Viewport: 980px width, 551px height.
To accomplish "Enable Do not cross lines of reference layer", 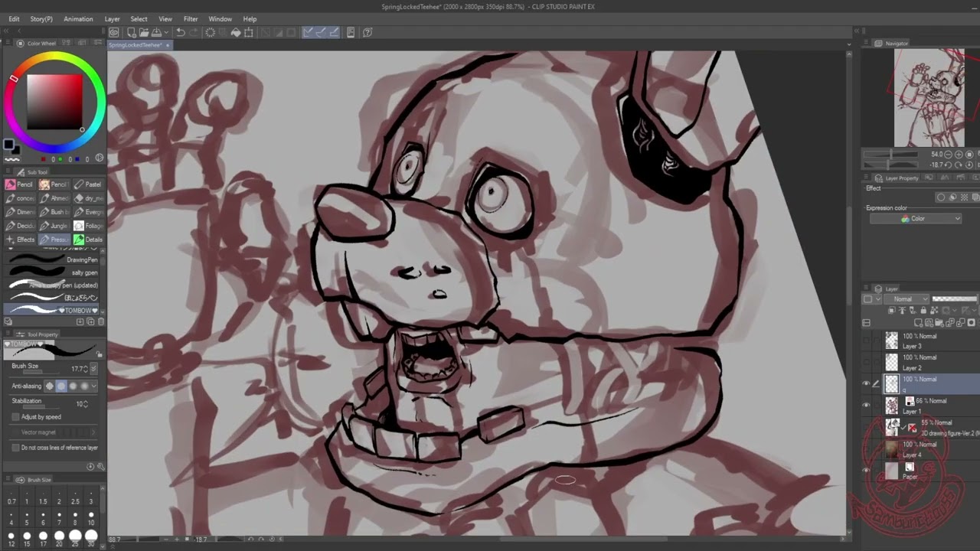I will coord(15,448).
